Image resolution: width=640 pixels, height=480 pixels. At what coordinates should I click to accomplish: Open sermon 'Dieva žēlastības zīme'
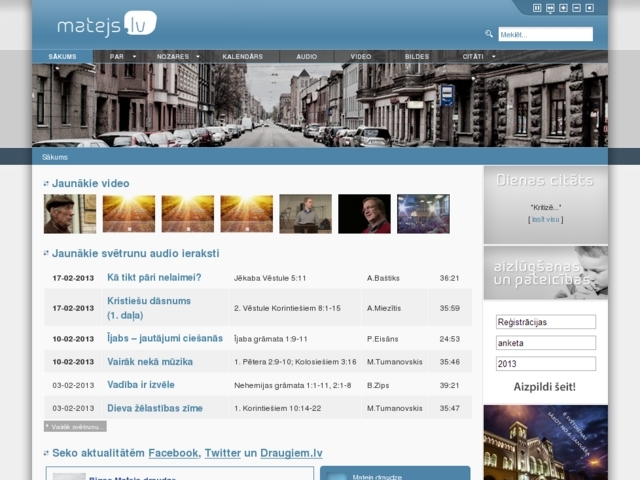155,408
